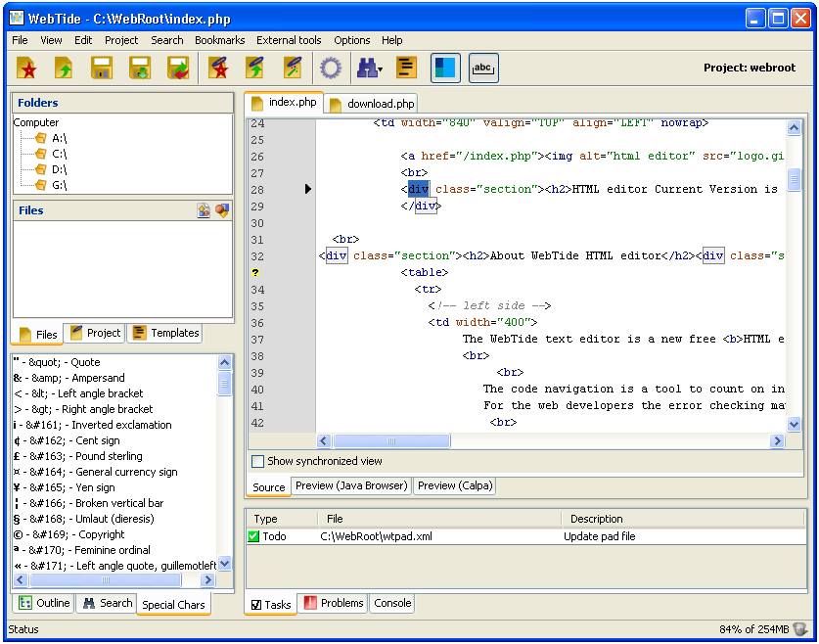Click the yellow question mark gutter marker

tap(255, 272)
